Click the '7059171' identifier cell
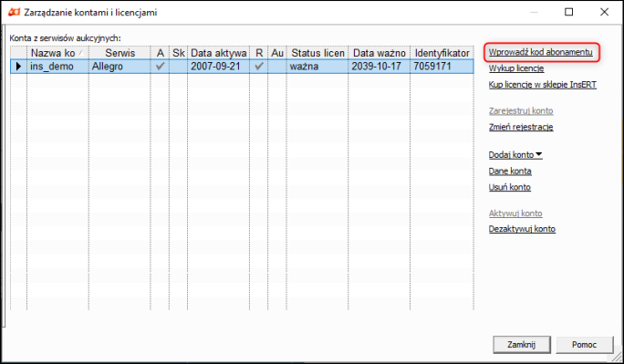 [442, 67]
